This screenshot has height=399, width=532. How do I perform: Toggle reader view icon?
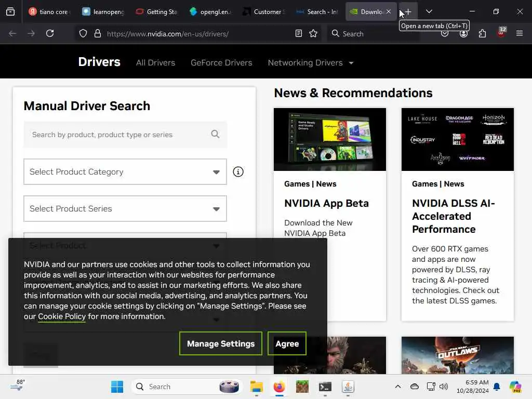coord(299,33)
